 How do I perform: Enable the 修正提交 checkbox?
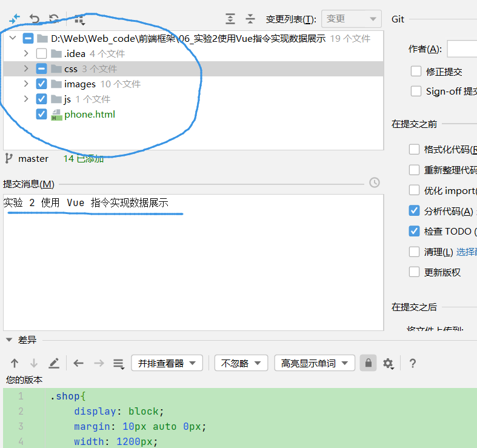click(416, 71)
